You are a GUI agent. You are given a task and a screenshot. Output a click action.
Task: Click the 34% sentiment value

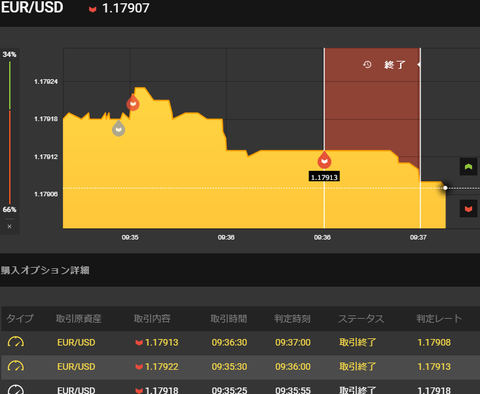click(9, 54)
